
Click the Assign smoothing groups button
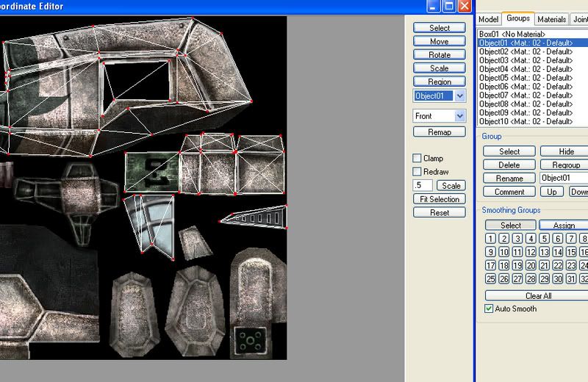click(564, 226)
